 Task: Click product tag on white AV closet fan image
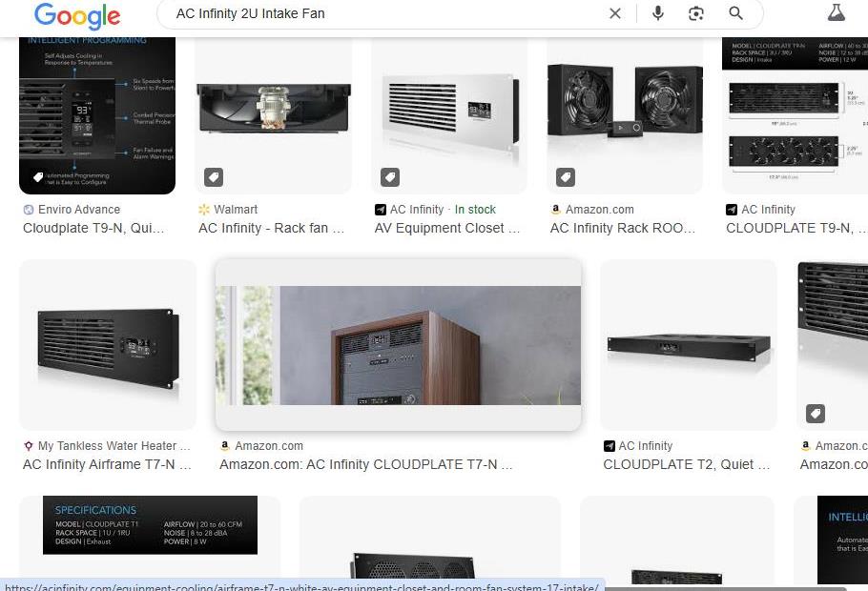[x=389, y=177]
